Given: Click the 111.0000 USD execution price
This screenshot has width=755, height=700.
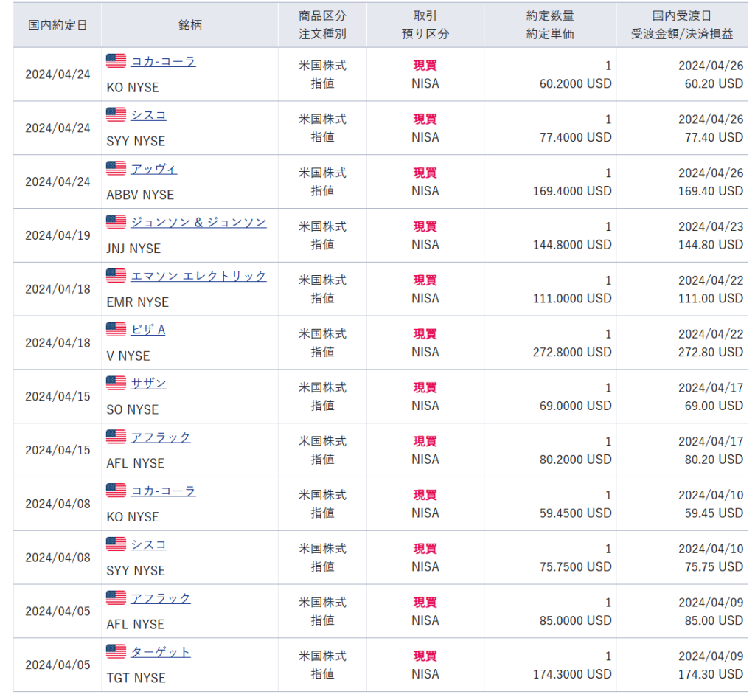Looking at the screenshot, I should (572, 299).
